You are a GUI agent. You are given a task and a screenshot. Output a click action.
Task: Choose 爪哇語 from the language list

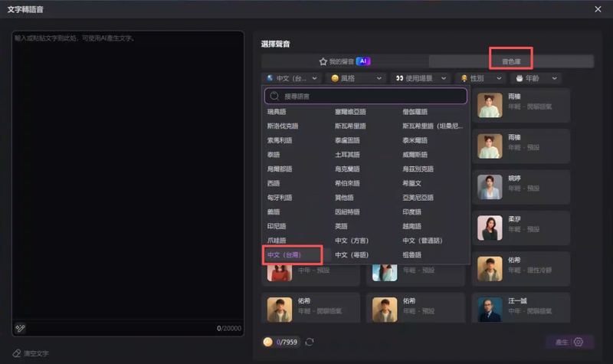(x=277, y=241)
